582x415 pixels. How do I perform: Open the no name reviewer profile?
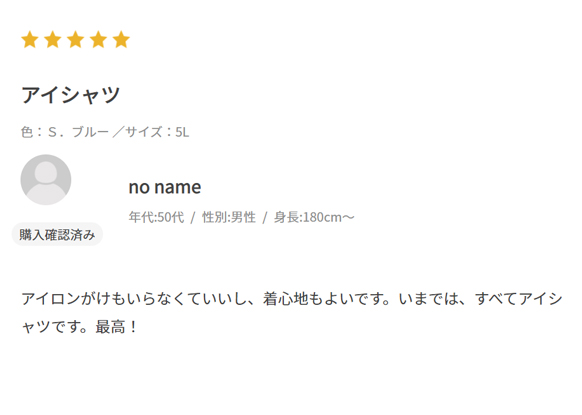pyautogui.click(x=165, y=187)
